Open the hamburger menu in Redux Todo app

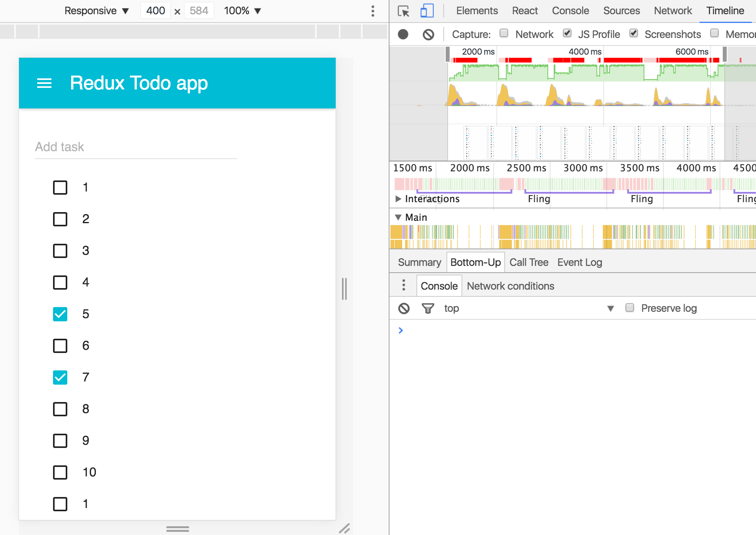pos(44,83)
